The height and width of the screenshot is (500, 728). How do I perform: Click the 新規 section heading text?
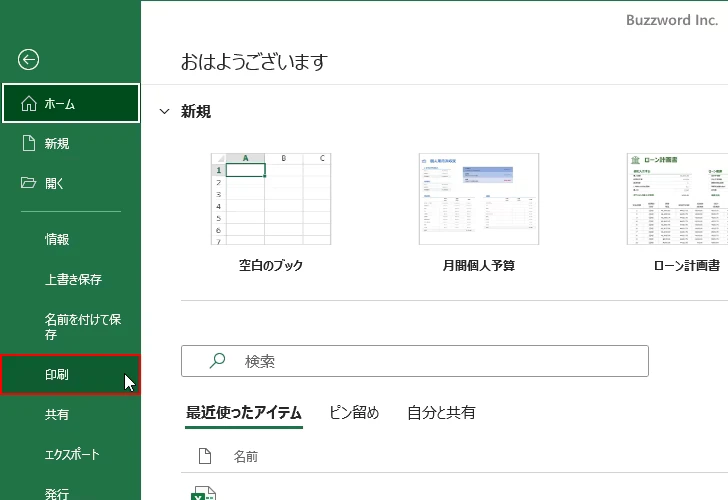(196, 111)
